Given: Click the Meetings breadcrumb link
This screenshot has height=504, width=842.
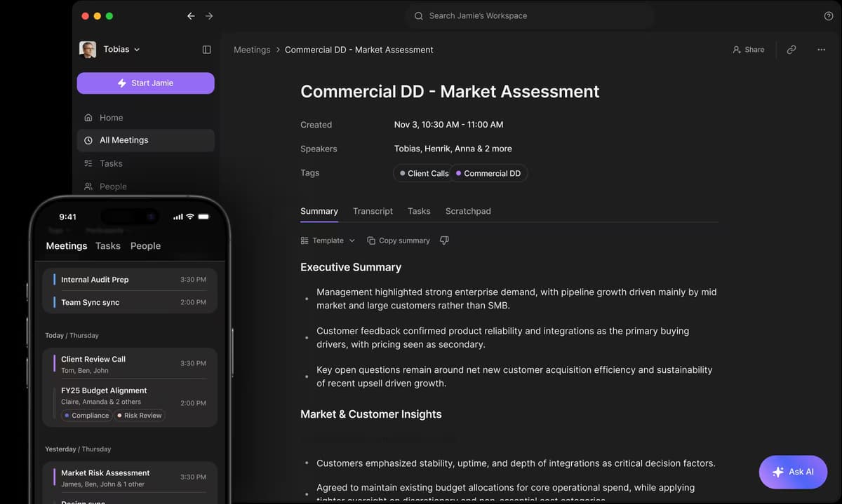Looking at the screenshot, I should click(252, 50).
